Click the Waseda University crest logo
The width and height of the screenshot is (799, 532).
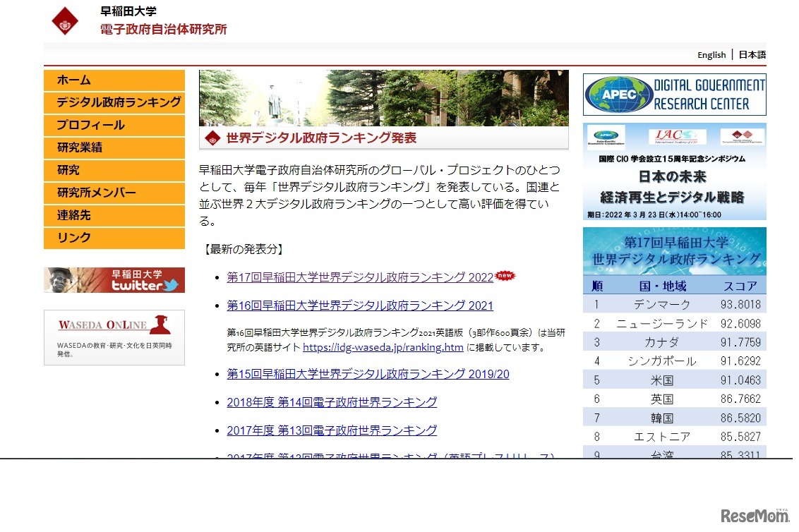tap(66, 20)
